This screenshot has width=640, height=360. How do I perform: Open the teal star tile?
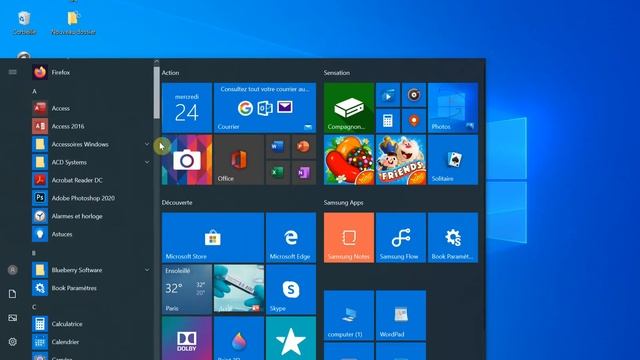[291, 338]
